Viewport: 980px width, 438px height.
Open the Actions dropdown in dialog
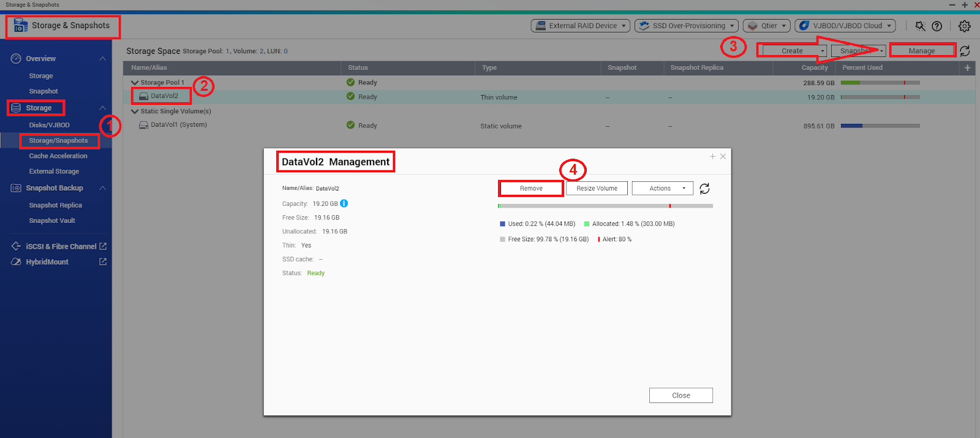(662, 189)
